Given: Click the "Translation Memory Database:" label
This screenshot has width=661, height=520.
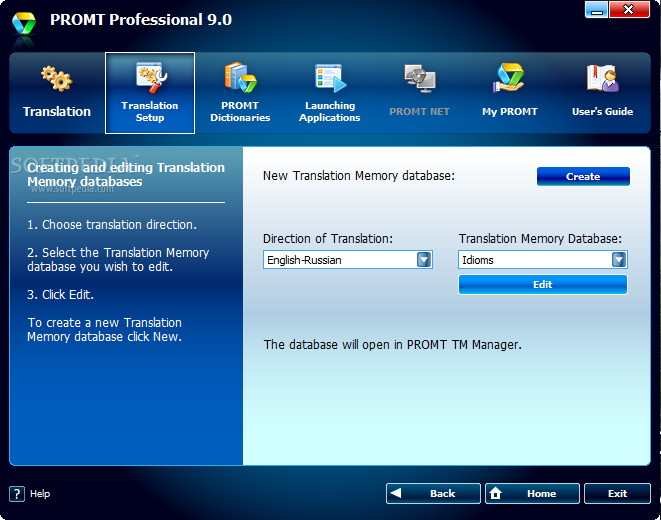Looking at the screenshot, I should 540,239.
